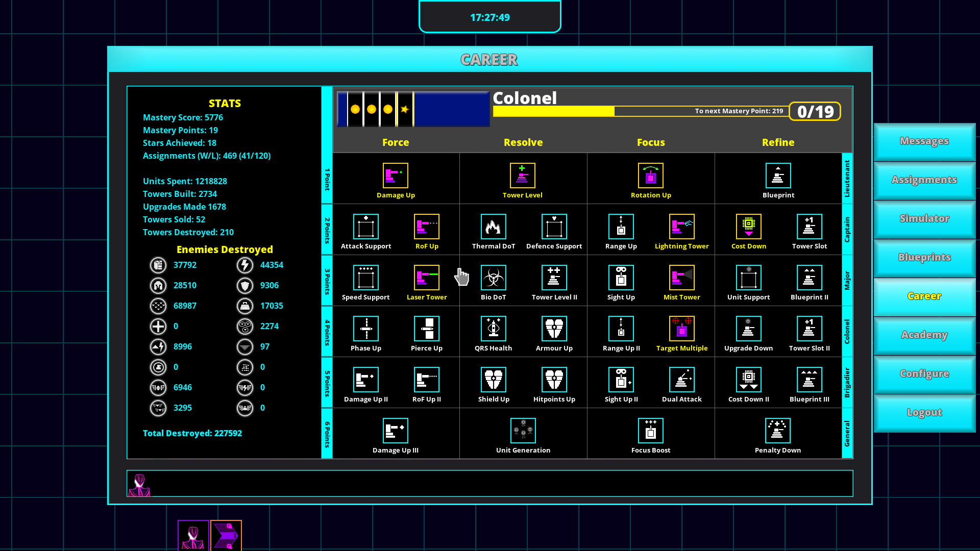Select the Damage Up skill icon
The height and width of the screenshot is (551, 980).
(x=396, y=176)
